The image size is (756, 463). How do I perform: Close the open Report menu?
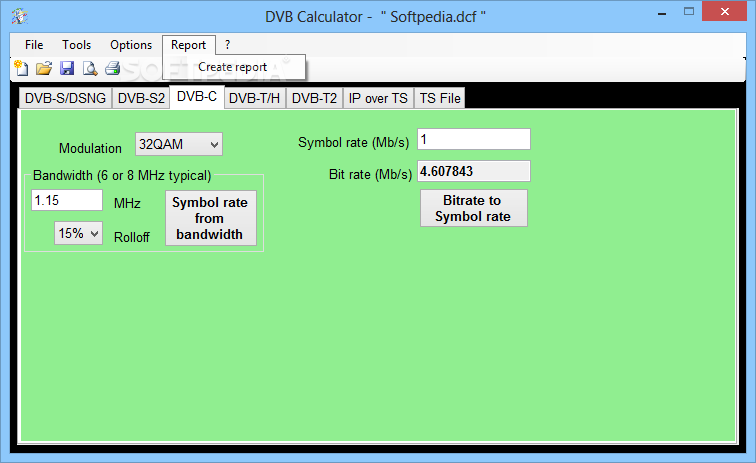(189, 45)
